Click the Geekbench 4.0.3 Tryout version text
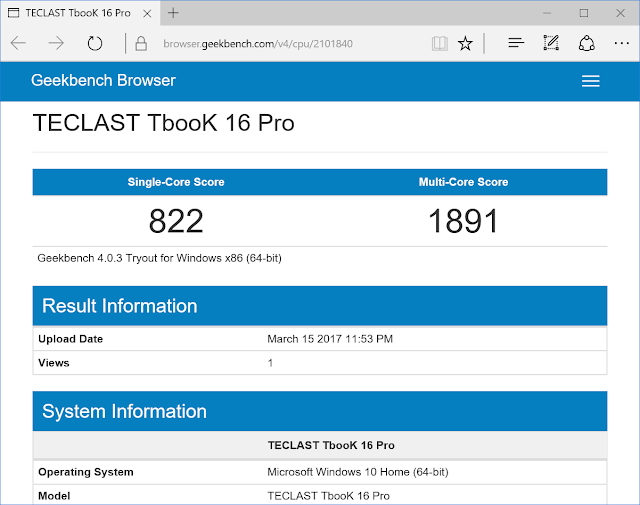Viewport: 640px width, 505px height. 160,258
